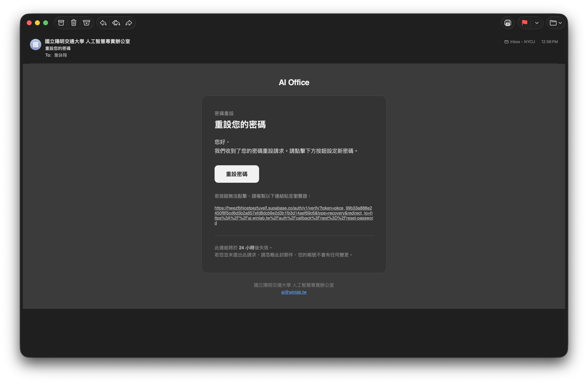This screenshot has width=588, height=384.
Task: Open the flag color dropdown
Action: tap(537, 23)
